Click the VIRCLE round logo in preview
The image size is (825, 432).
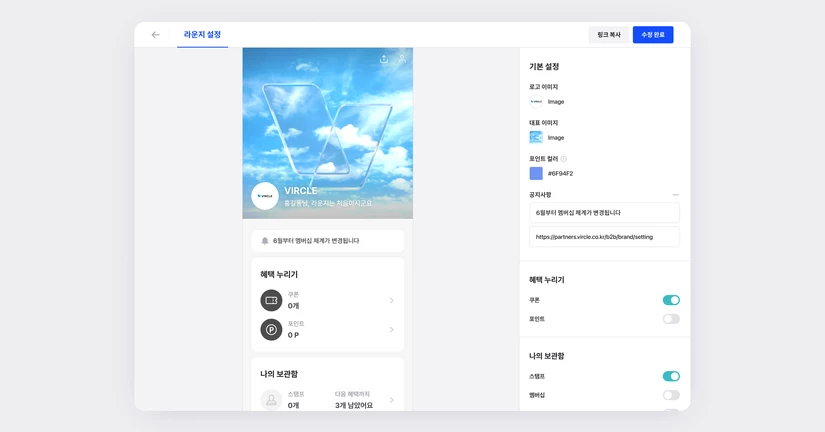pos(265,196)
